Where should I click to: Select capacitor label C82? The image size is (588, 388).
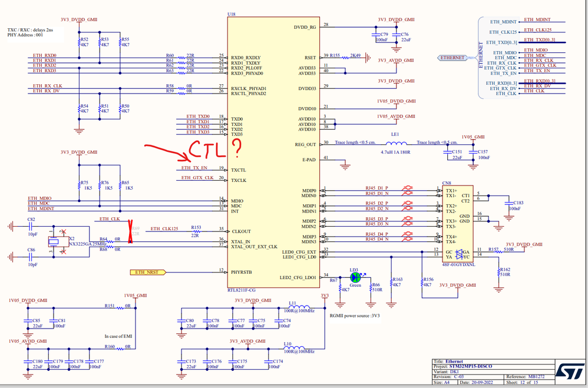tap(31, 219)
